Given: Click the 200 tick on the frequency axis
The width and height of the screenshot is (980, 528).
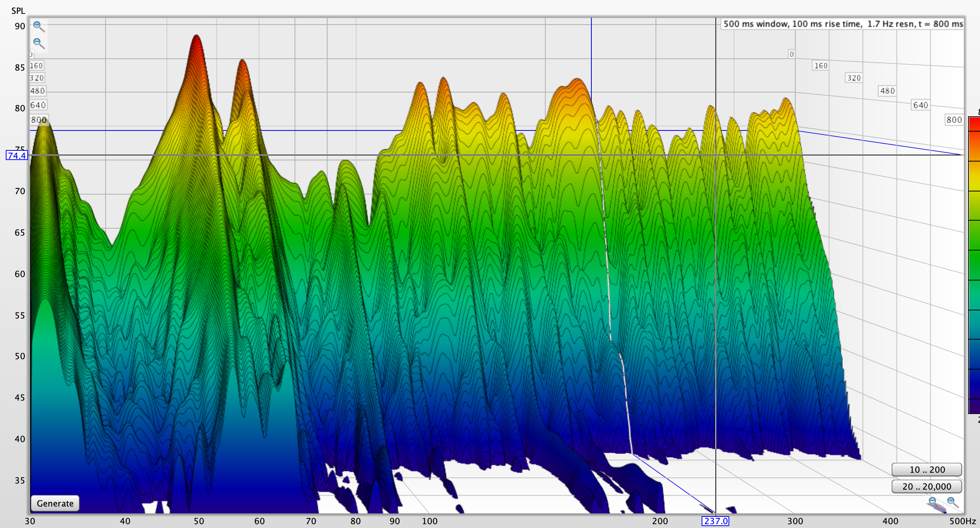Looking at the screenshot, I should pyautogui.click(x=660, y=521).
